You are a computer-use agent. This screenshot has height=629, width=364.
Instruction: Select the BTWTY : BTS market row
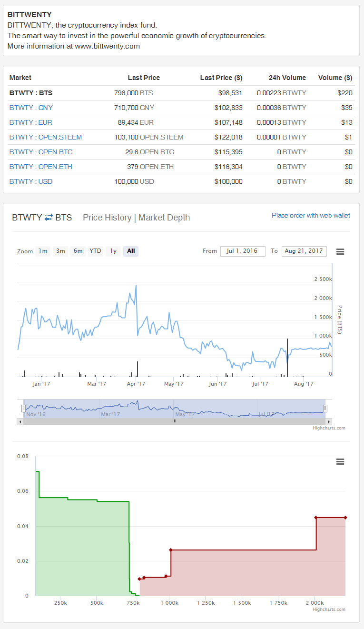click(x=181, y=93)
